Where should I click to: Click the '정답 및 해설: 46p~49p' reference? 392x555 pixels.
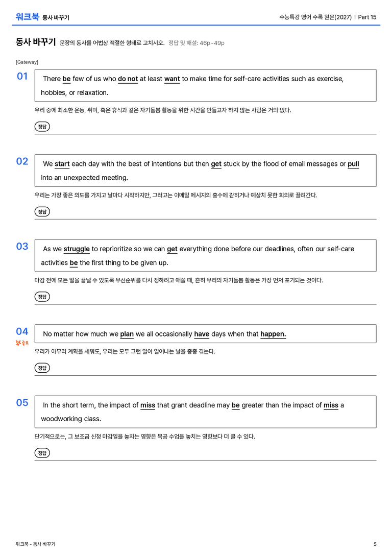(x=197, y=43)
